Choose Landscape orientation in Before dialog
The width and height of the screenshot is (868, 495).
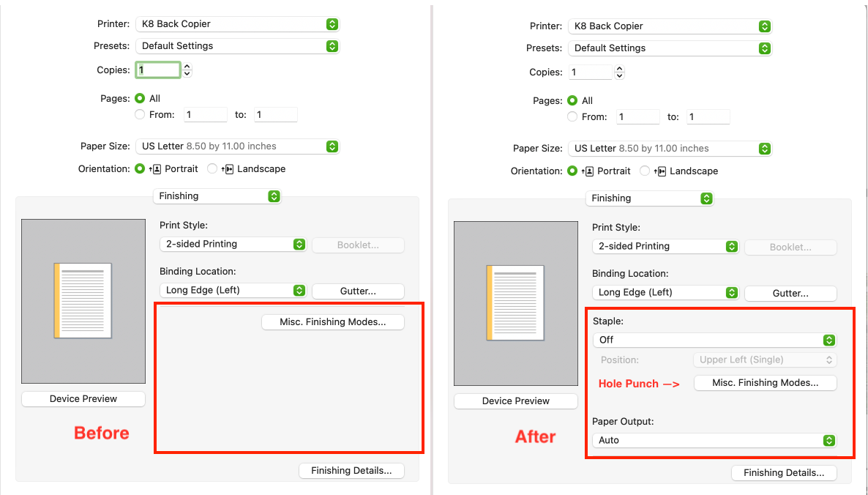point(212,168)
